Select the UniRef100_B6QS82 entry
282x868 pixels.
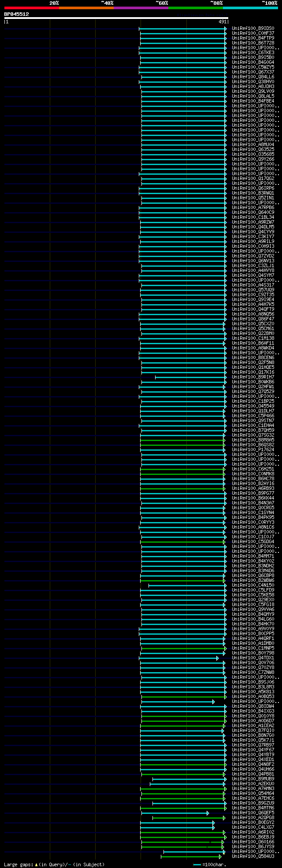click(253, 445)
